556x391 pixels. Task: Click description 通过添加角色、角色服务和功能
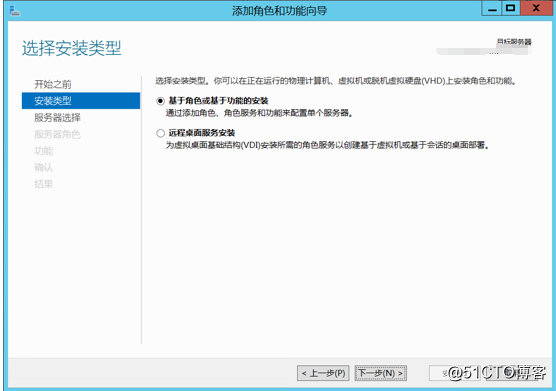[x=259, y=113]
